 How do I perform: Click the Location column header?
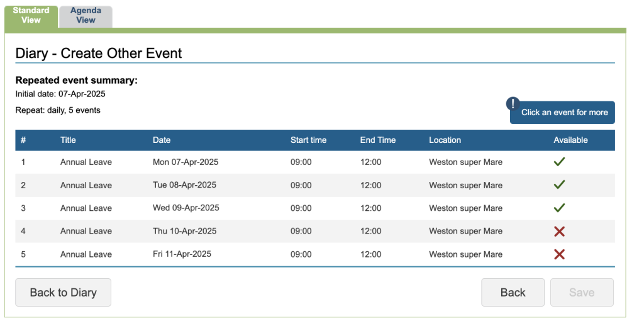pyautogui.click(x=445, y=140)
